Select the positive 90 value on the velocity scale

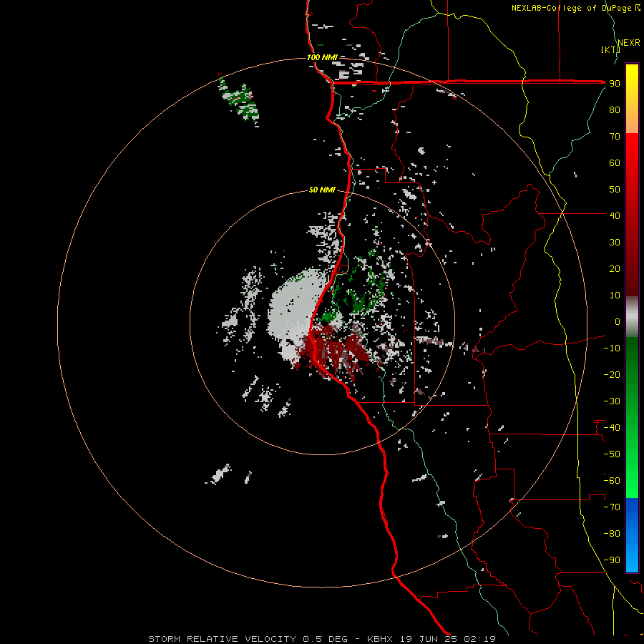point(615,84)
